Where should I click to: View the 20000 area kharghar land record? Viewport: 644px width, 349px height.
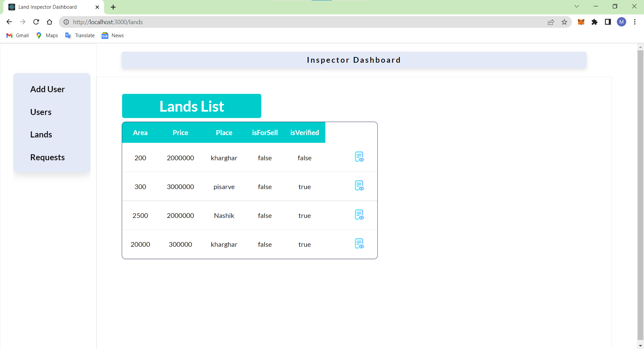[x=359, y=244]
